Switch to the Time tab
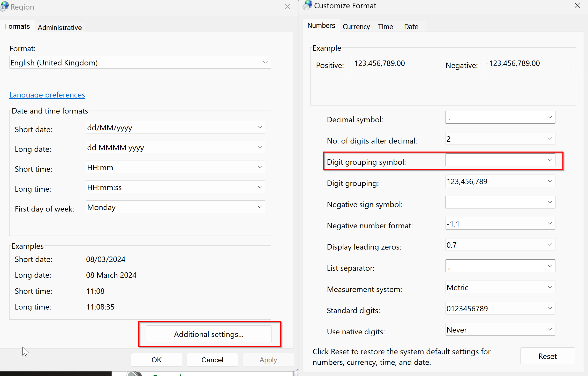The width and height of the screenshot is (588, 376). [385, 27]
